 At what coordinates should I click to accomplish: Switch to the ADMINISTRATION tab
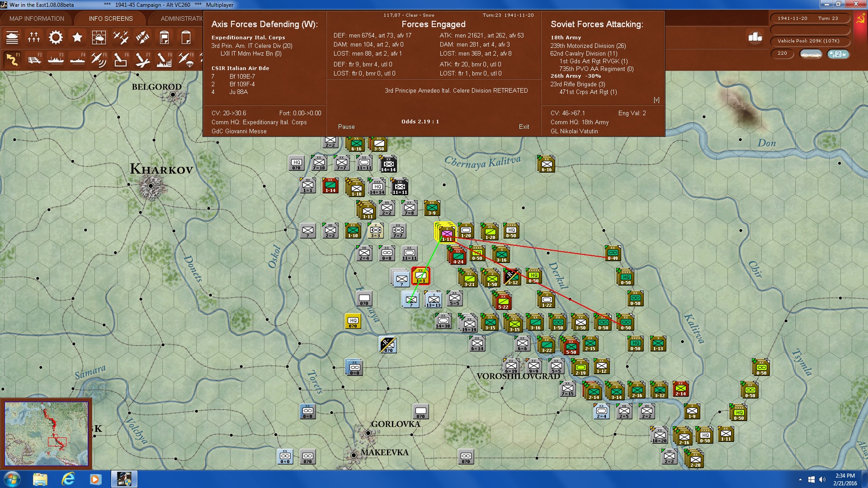coord(181,19)
